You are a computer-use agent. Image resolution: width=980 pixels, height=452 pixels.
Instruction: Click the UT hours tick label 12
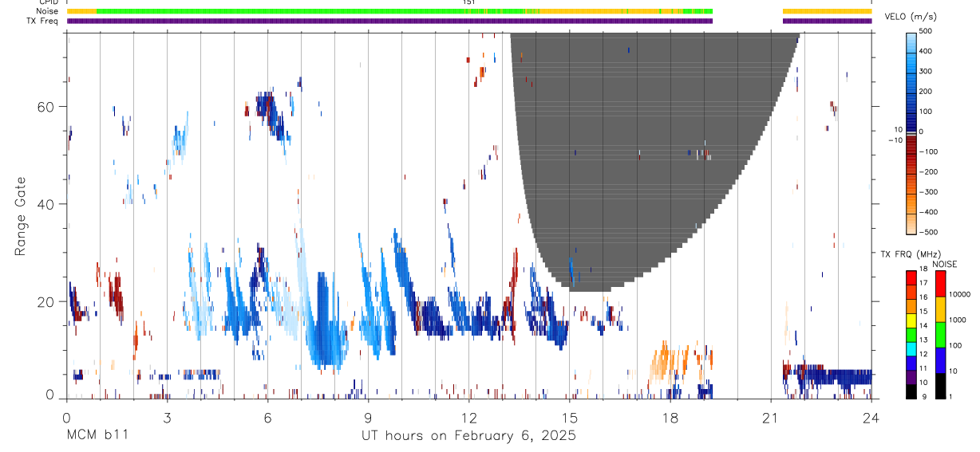click(x=468, y=417)
